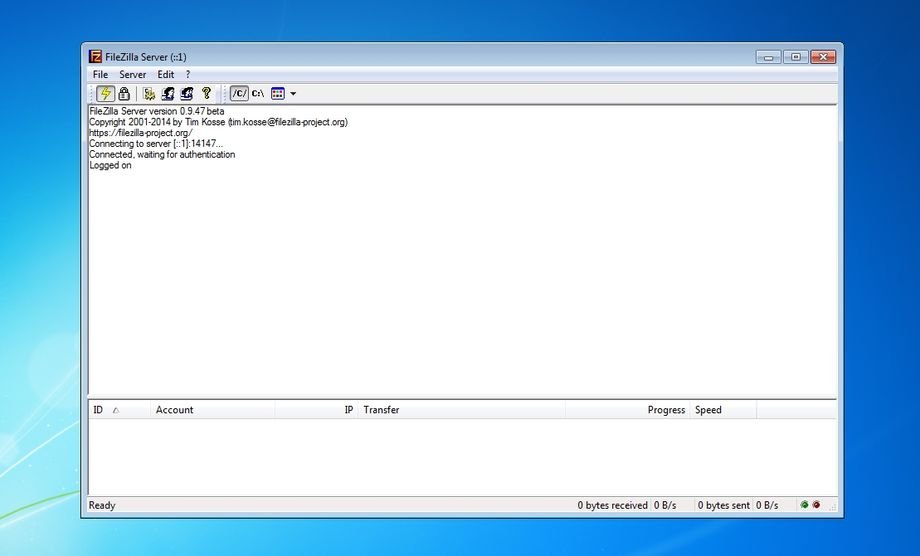Open the Groups editor (two heads icon)

tap(187, 93)
